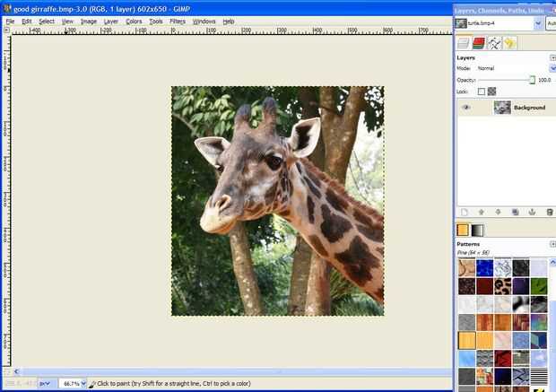556x392 pixels.
Task: Select the tan cracked pattern in first row
Action: pyautogui.click(x=466, y=268)
